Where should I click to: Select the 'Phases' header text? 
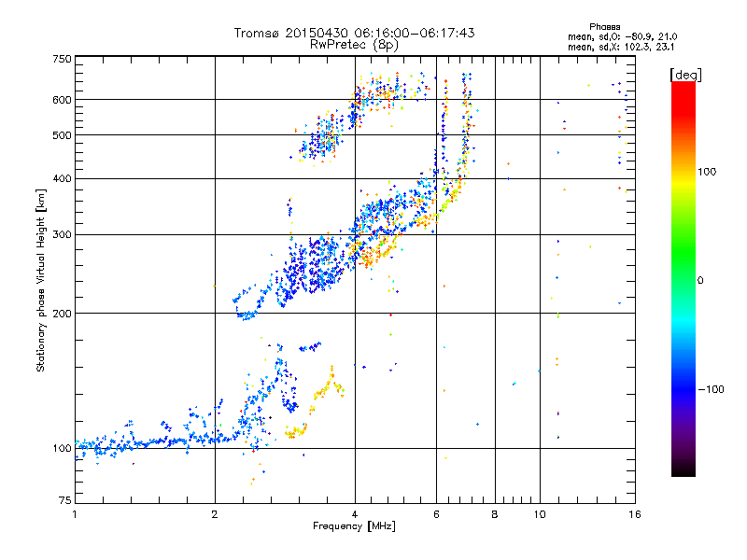coord(604,27)
